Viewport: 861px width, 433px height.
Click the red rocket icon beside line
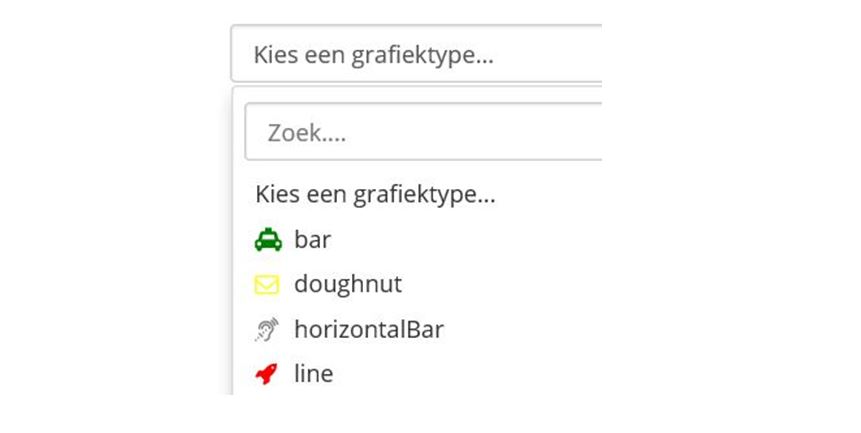[267, 375]
